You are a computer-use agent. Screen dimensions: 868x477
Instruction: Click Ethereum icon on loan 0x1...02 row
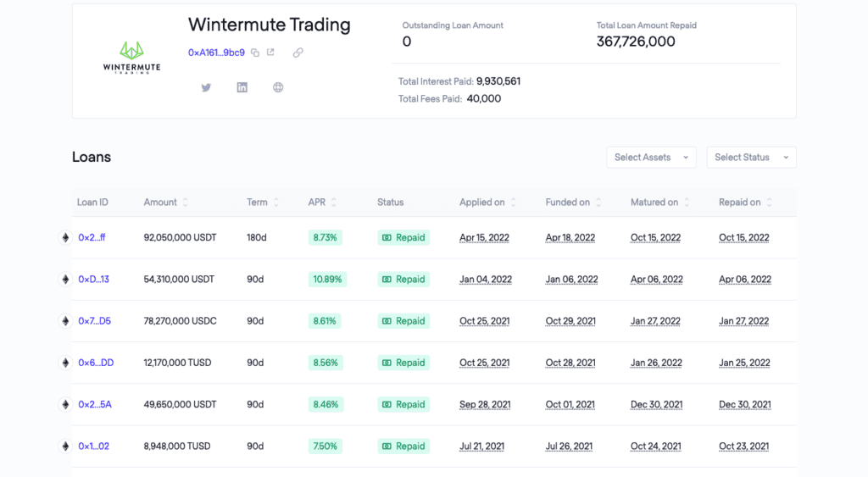[65, 446]
